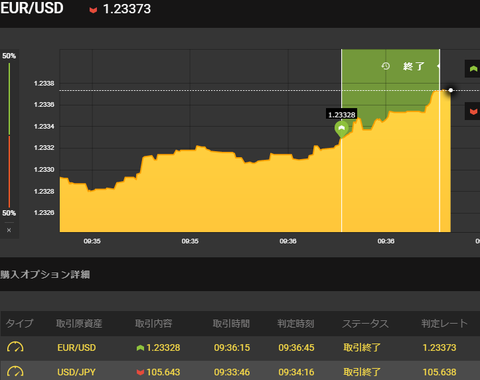Screen dimensions: 480x380
Task: Select the EUR/USD asset in trade table
Action: 76,348
